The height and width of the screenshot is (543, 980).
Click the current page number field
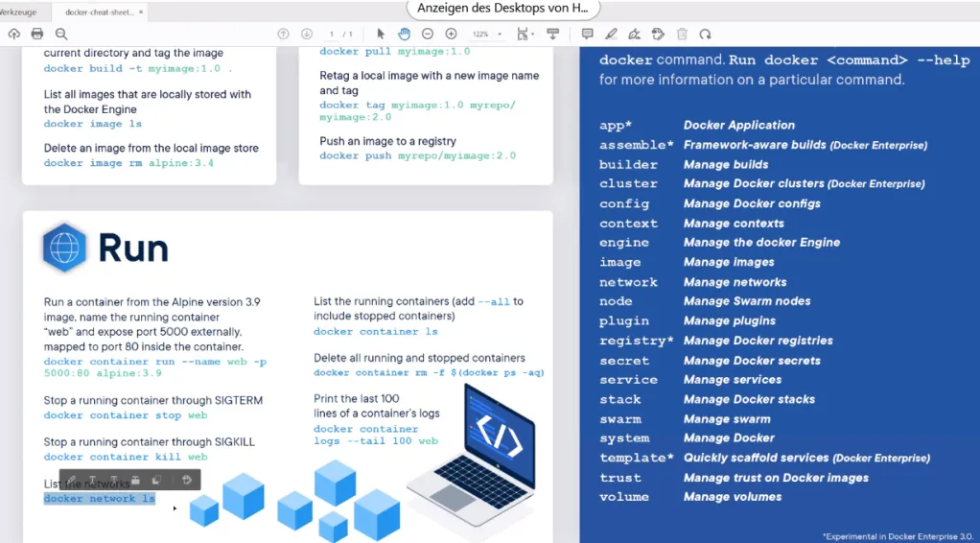[332, 35]
